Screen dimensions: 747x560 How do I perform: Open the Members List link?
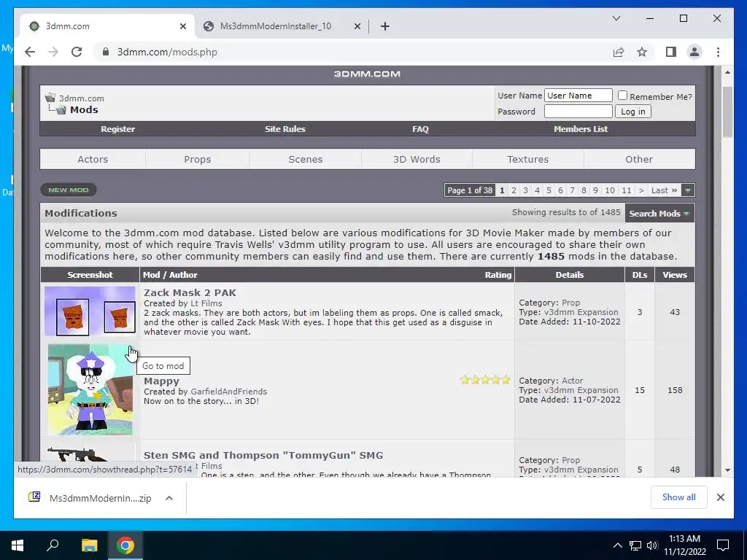coord(580,129)
